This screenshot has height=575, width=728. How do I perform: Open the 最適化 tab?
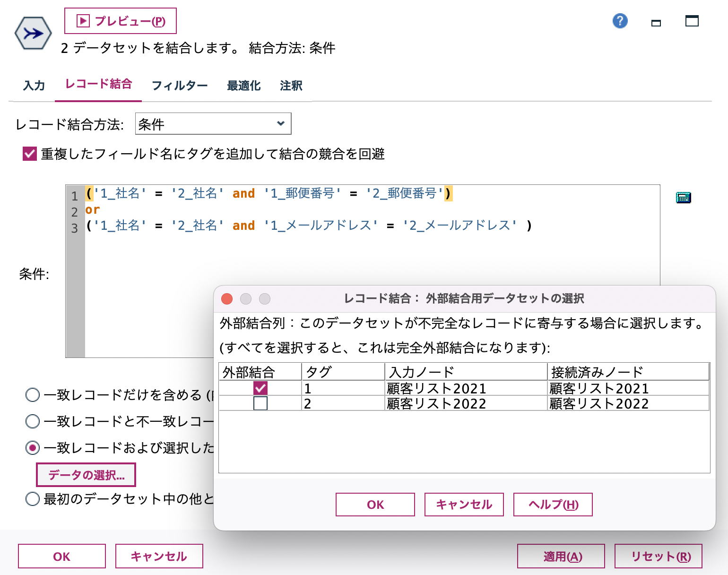[x=243, y=85]
